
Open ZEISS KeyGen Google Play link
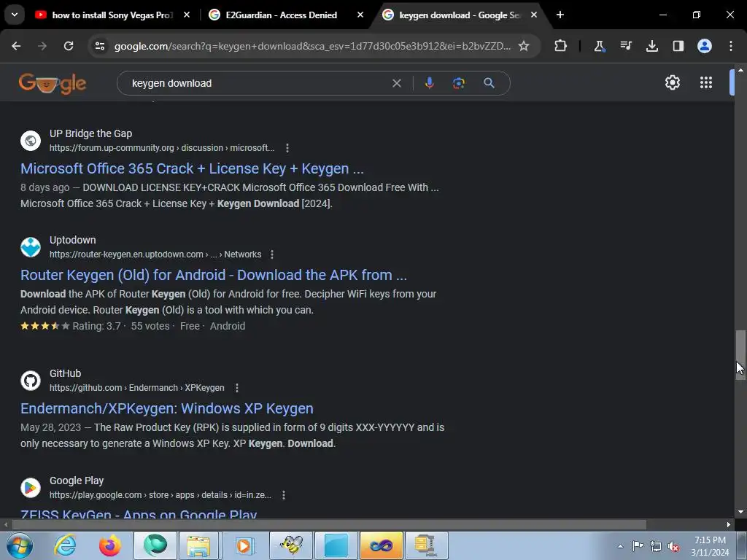coord(139,513)
